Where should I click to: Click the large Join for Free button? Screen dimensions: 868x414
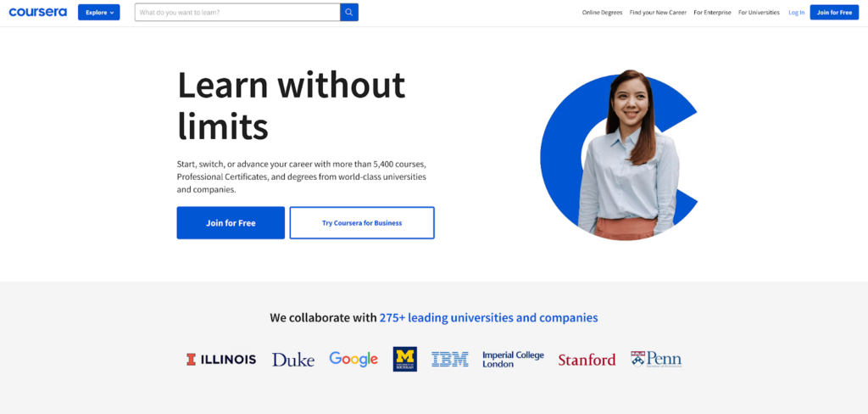tap(231, 223)
